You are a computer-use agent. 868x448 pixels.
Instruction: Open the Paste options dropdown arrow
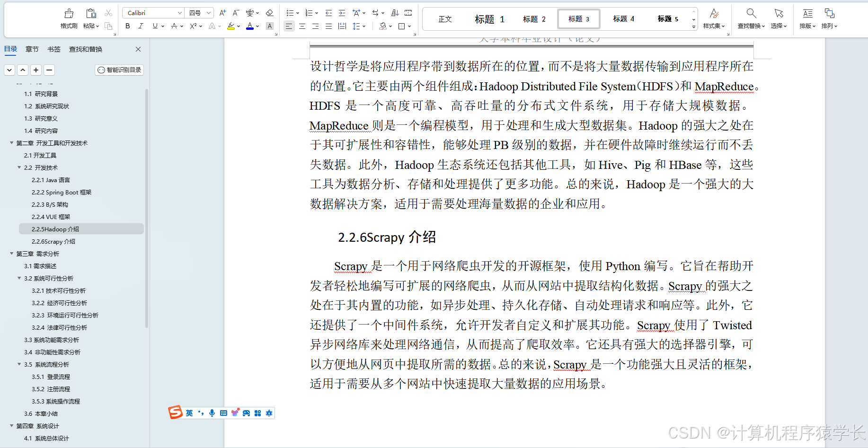point(97,26)
